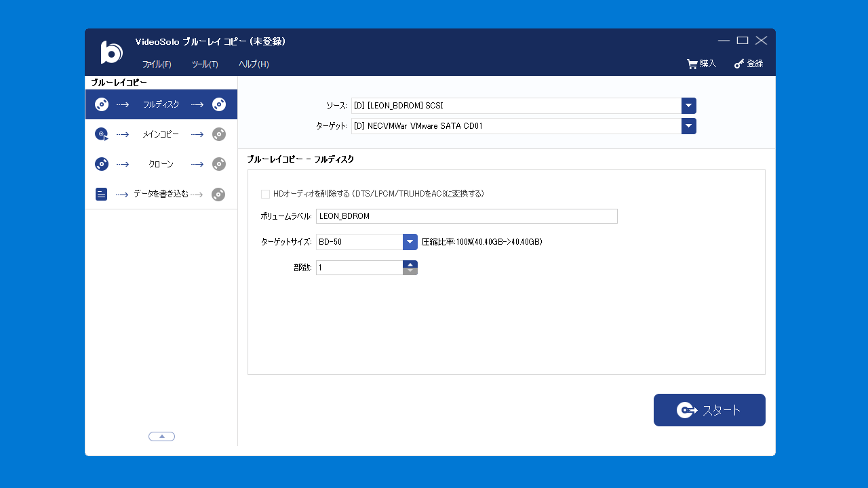Open the ターゲットサイズ BD-50 dropdown arrow
This screenshot has height=488, width=868.
[x=410, y=242]
